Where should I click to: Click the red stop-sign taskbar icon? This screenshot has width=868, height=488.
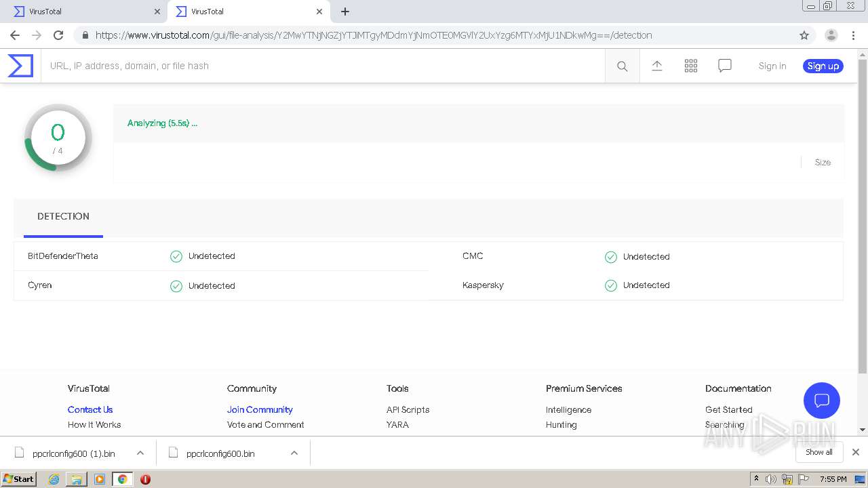coord(145,479)
